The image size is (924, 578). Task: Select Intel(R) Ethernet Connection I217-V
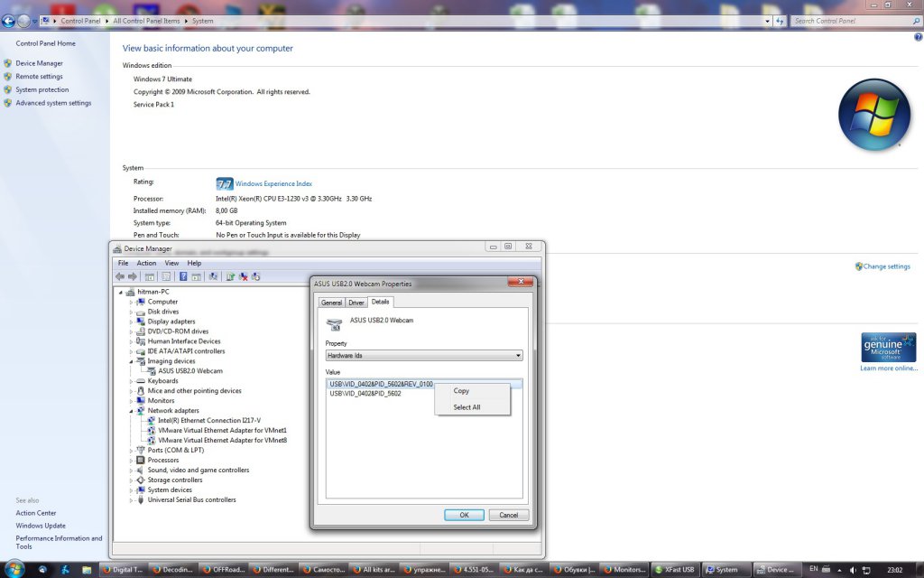tap(209, 421)
